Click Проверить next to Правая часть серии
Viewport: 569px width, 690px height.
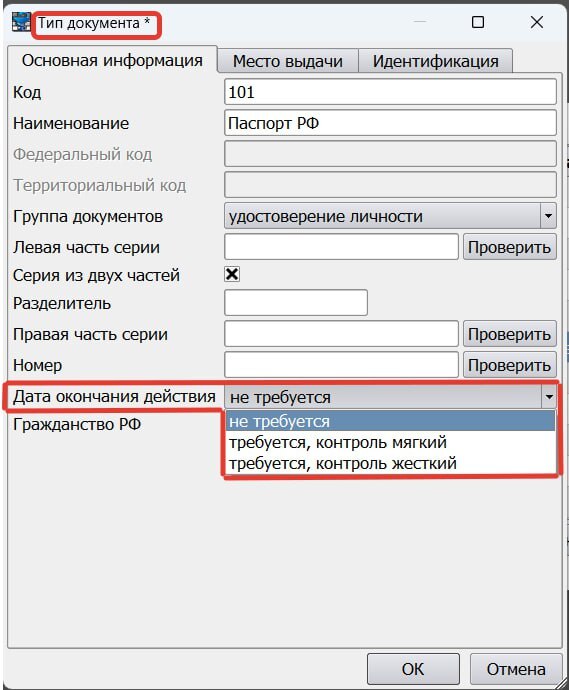coord(509,334)
